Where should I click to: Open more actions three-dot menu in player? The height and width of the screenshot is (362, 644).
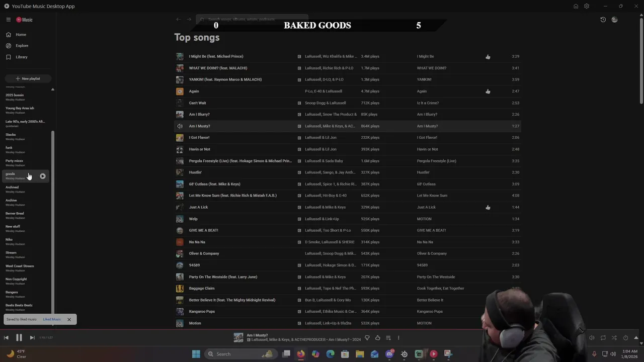click(398, 338)
